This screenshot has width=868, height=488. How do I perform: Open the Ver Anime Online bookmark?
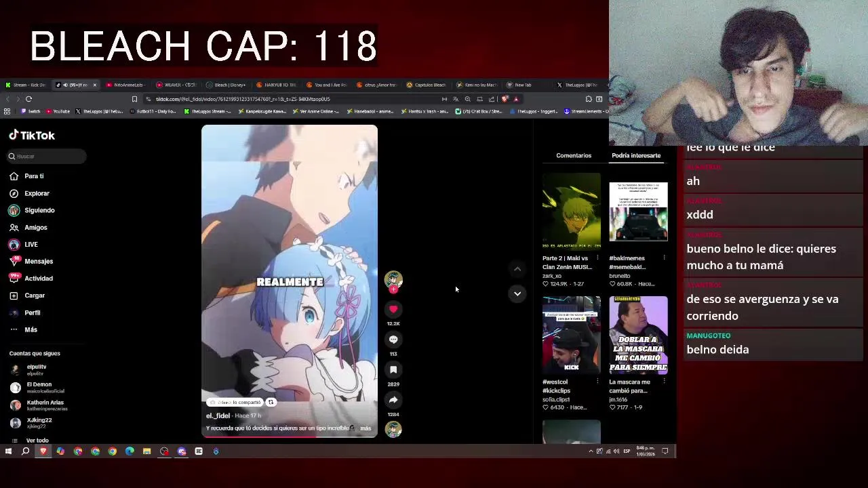[x=315, y=111]
